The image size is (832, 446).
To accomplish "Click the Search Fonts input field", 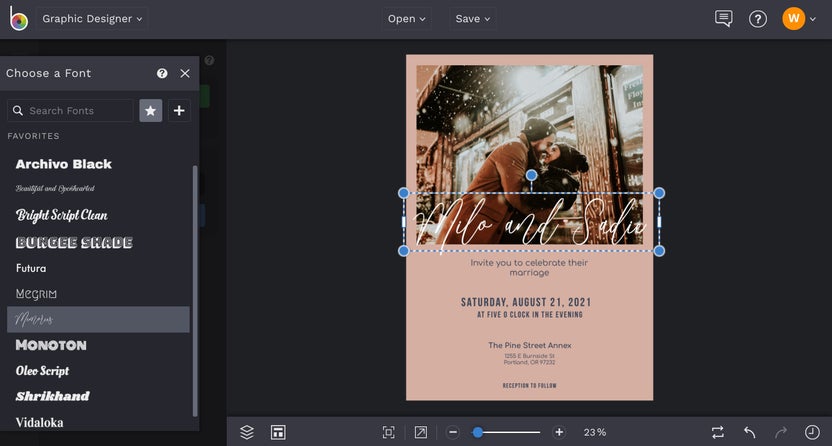I will [x=70, y=110].
